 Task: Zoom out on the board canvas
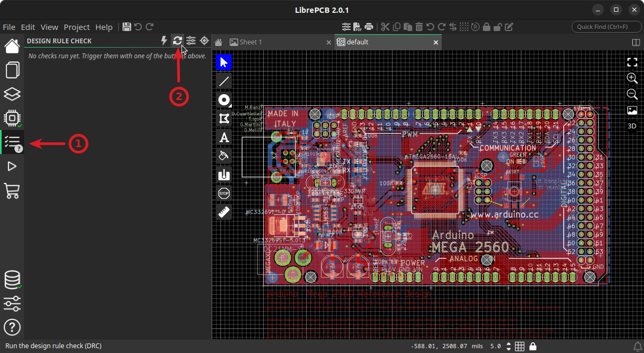coord(632,94)
